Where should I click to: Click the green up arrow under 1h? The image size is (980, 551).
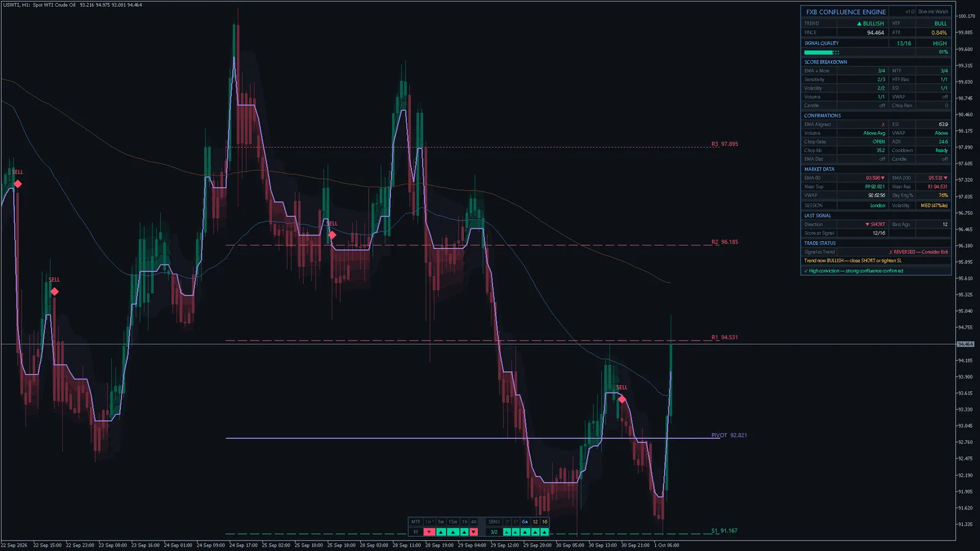click(x=464, y=532)
